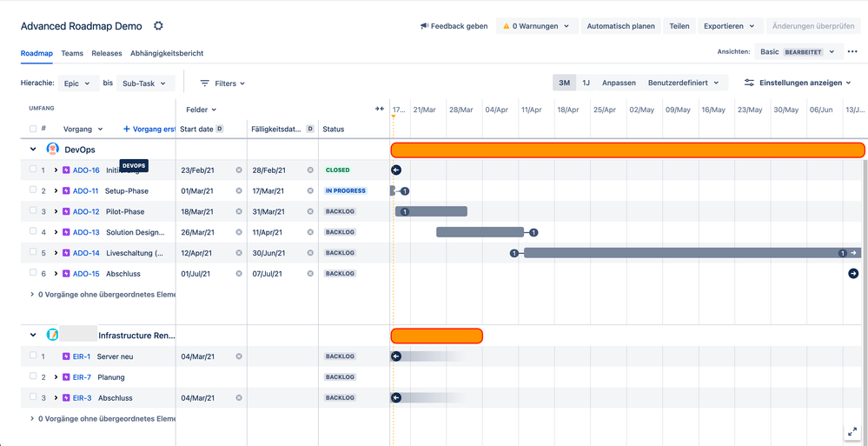Check the box for EIR-7 Planung

(x=33, y=376)
